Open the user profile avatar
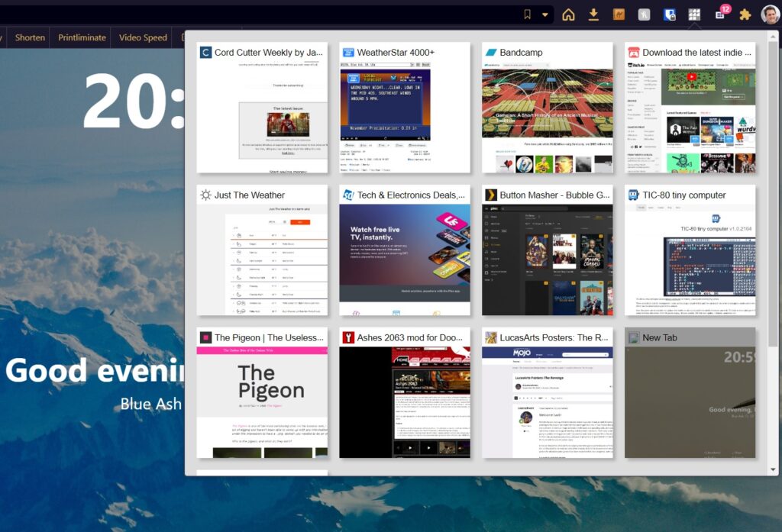782x532 pixels. click(x=770, y=15)
